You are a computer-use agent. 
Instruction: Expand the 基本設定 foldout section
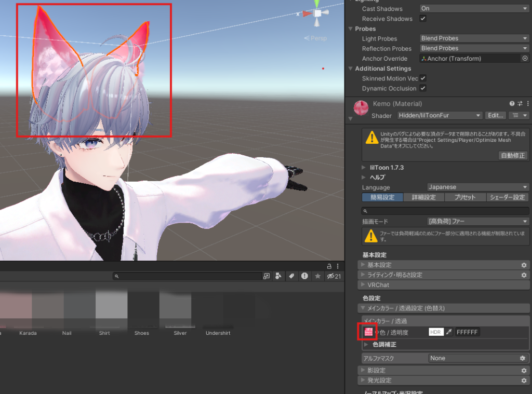pyautogui.click(x=379, y=265)
